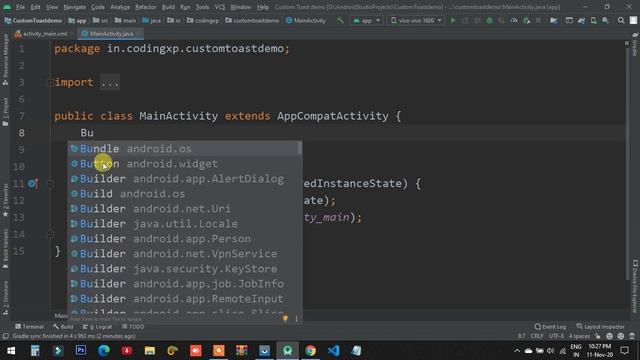The width and height of the screenshot is (640, 360).
Task: Click the MainActivity breadcrumb in navigation bar
Action: (x=306, y=20)
